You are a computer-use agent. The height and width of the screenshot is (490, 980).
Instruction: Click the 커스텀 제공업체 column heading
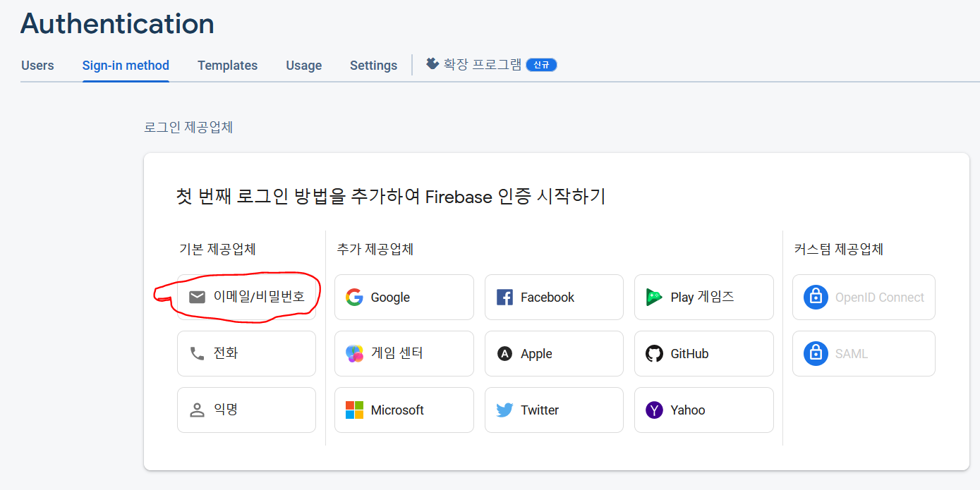[839, 249]
